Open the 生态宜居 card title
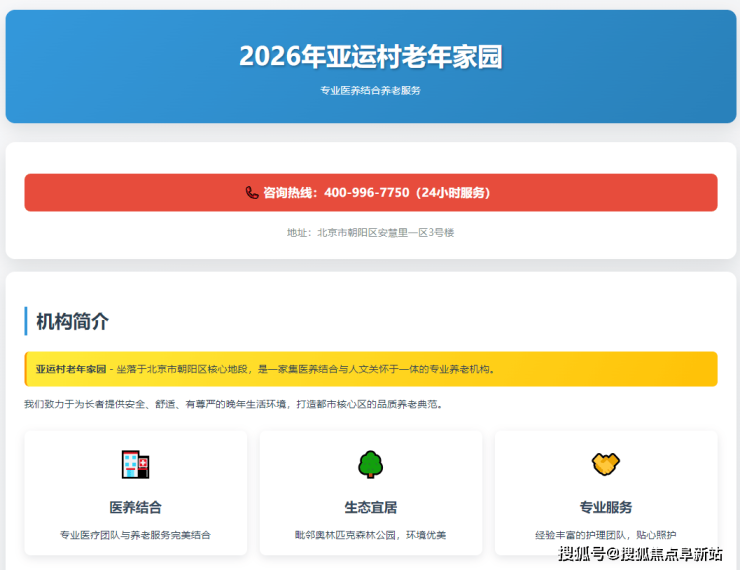 371,507
